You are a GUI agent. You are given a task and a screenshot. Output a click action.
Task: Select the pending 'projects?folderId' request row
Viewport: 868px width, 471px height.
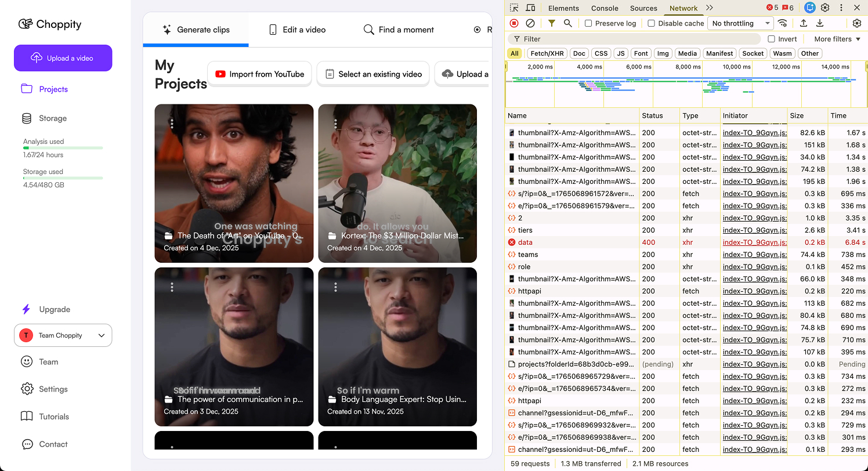point(686,364)
